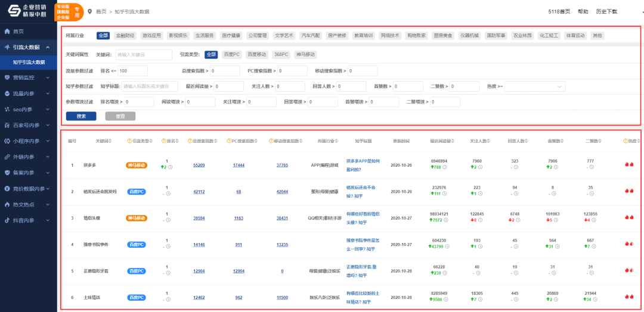Click the paw icon beside 百家号内参
The image size is (644, 312).
[x=7, y=125]
